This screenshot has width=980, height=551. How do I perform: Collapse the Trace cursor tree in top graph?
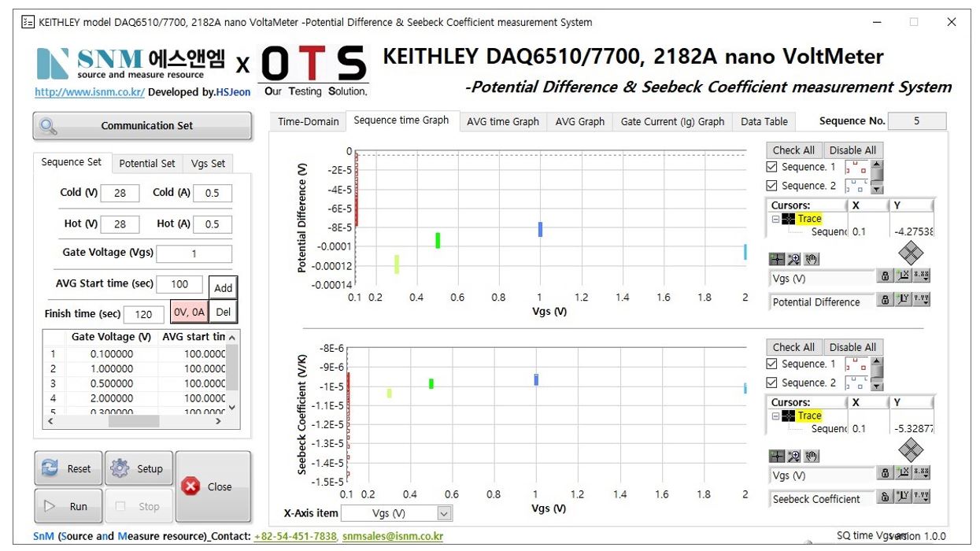(776, 219)
